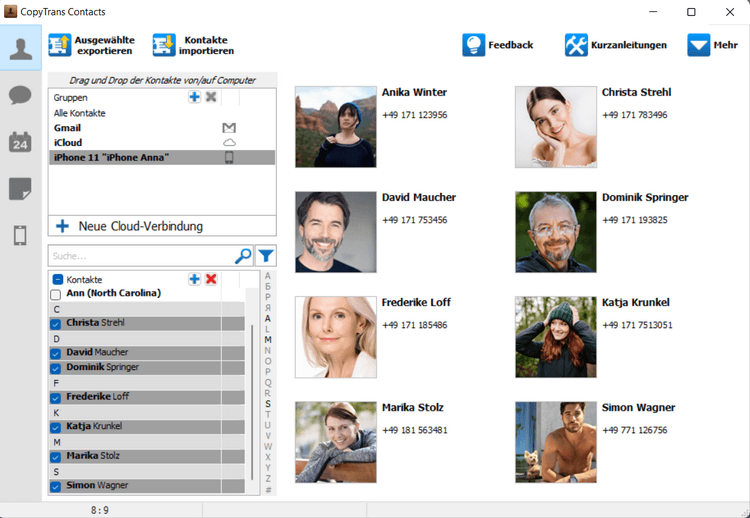Screen dimensions: 750x518
Task: Jump to letter A in index
Action: [268, 319]
